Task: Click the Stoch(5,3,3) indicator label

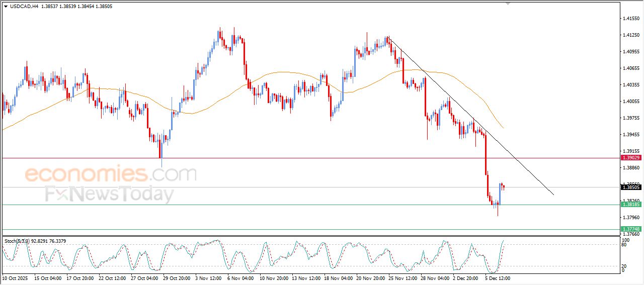Action: tap(17, 241)
